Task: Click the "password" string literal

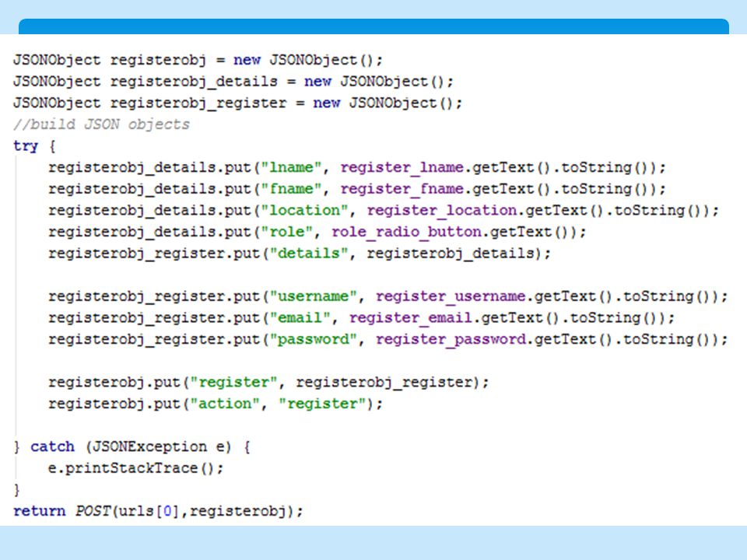Action: click(x=314, y=340)
